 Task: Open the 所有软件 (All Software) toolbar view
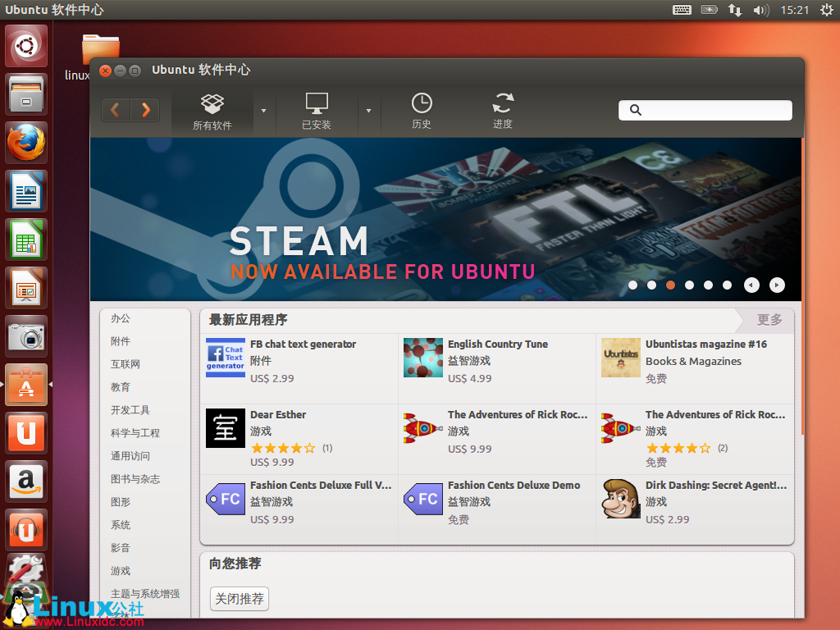pos(212,111)
